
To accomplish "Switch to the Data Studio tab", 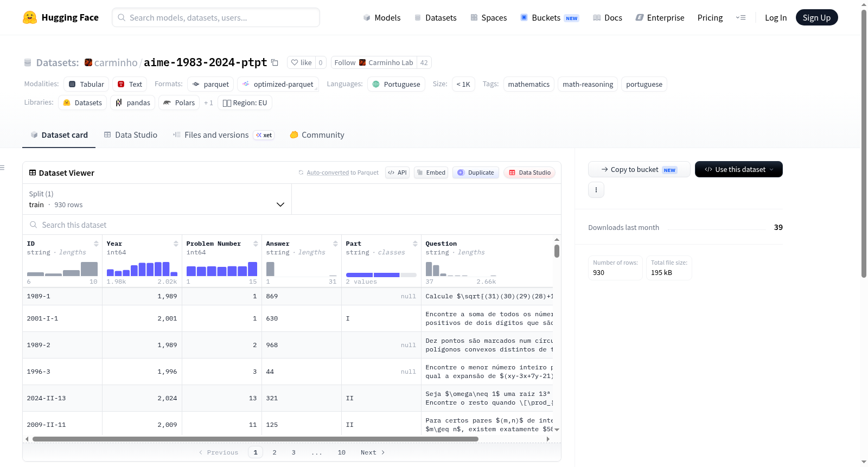I will click(x=131, y=135).
